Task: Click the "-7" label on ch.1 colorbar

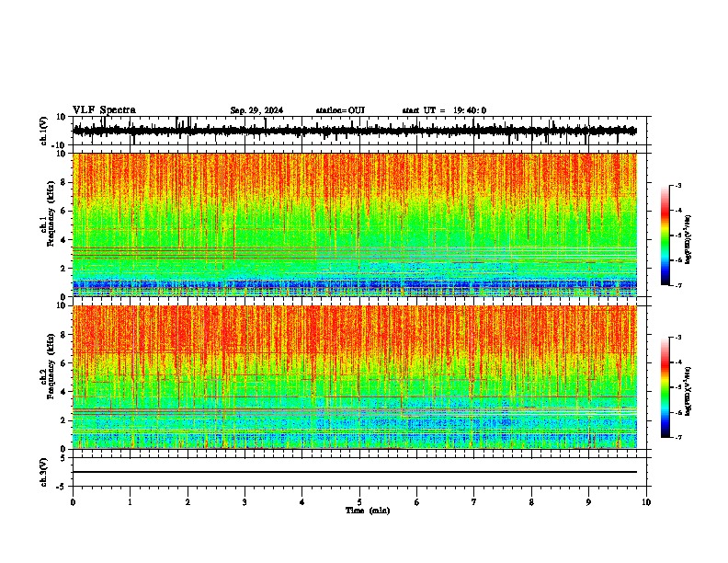Action: click(x=678, y=285)
